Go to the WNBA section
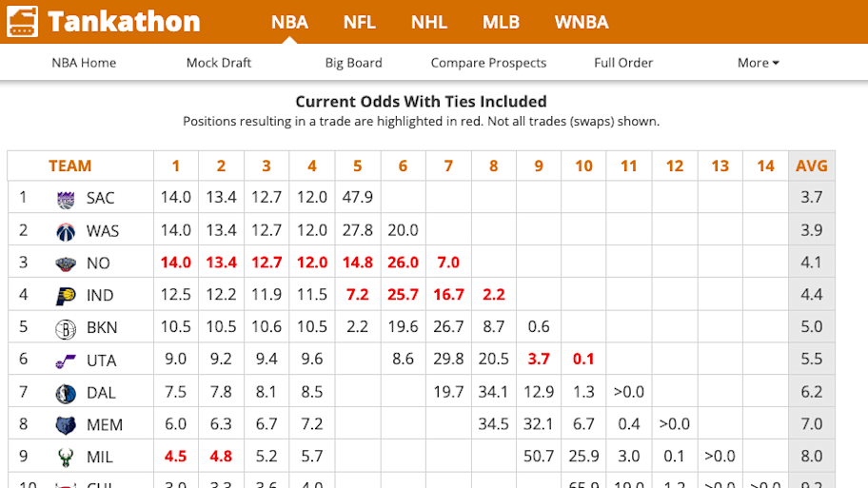The image size is (868, 488). tap(582, 22)
